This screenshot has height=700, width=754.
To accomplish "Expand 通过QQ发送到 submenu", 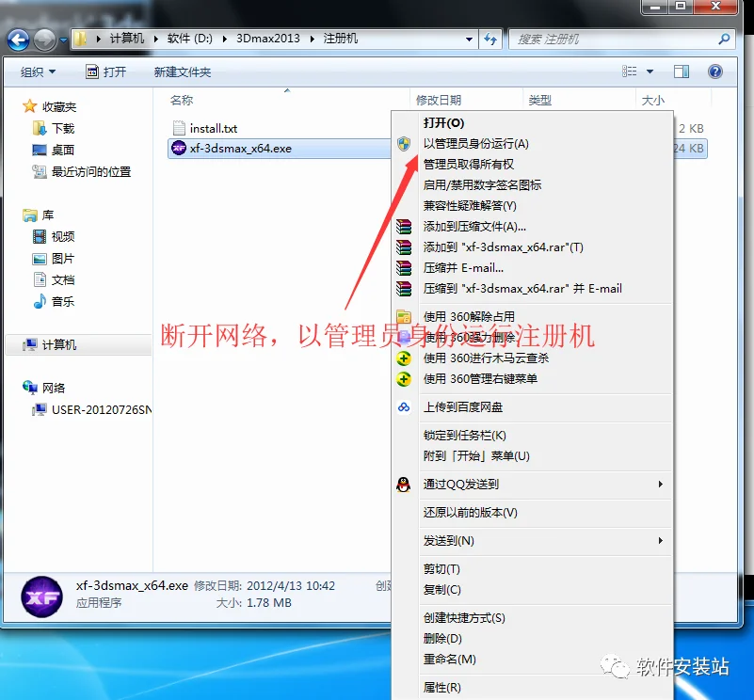I will click(x=533, y=485).
